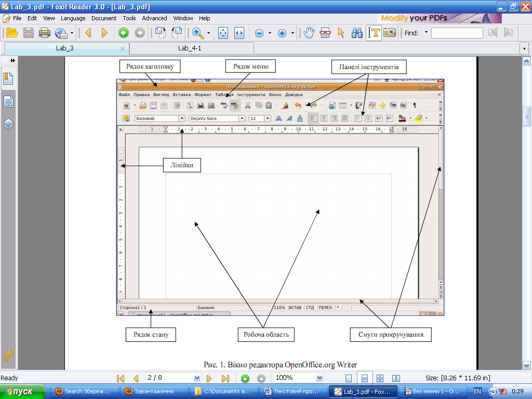Open the Tools menu
This screenshot has width=532, height=399.
coord(129,18)
